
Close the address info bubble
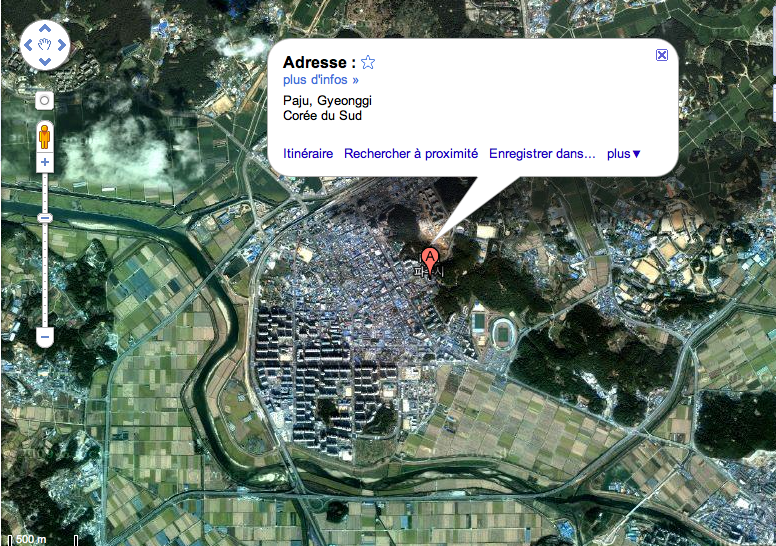tap(662, 55)
